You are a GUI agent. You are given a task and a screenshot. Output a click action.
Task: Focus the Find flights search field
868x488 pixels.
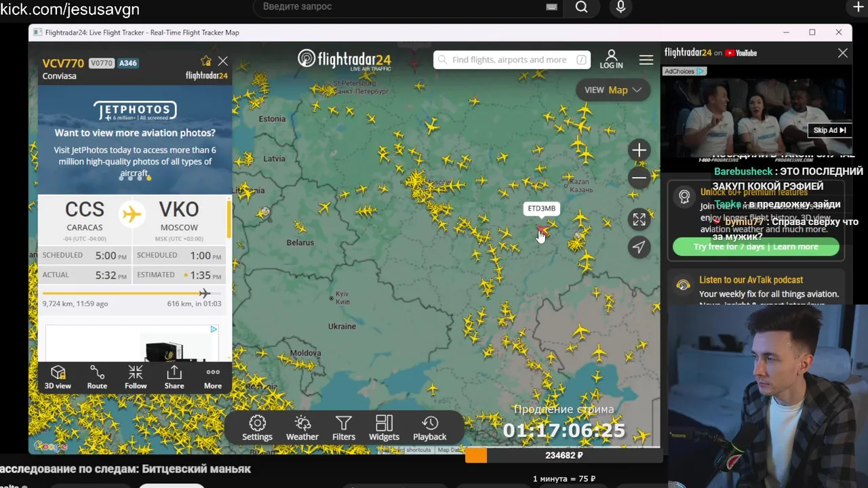[x=512, y=60]
